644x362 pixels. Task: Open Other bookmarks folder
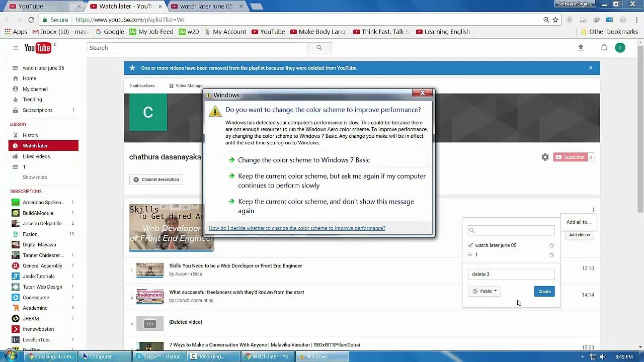(x=609, y=32)
